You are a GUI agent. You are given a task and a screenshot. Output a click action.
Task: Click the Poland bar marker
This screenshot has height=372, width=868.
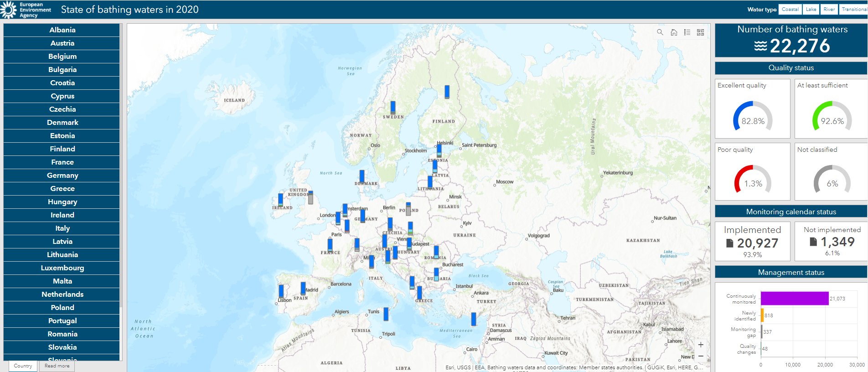click(408, 209)
